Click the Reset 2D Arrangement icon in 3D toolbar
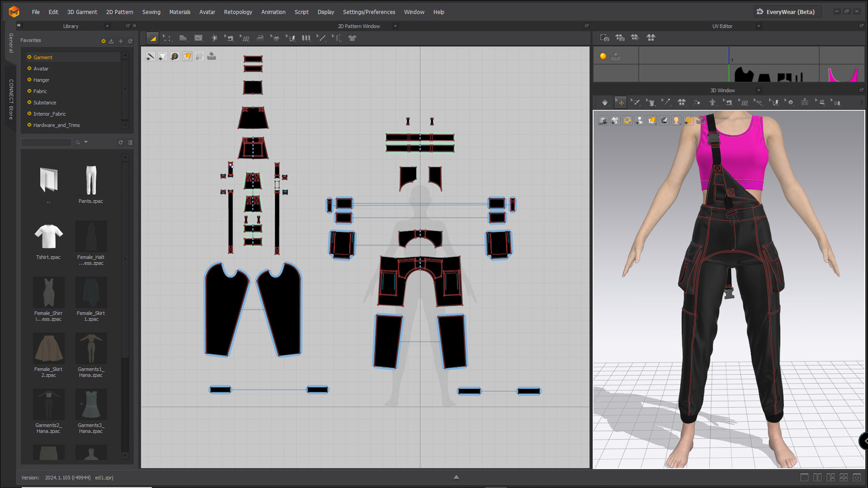This screenshot has width=868, height=488. point(681,102)
